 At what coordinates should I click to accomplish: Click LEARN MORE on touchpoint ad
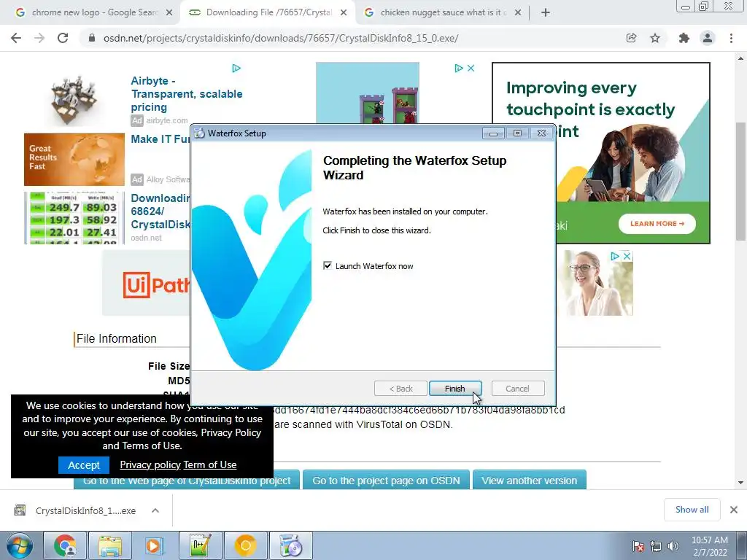[657, 223]
